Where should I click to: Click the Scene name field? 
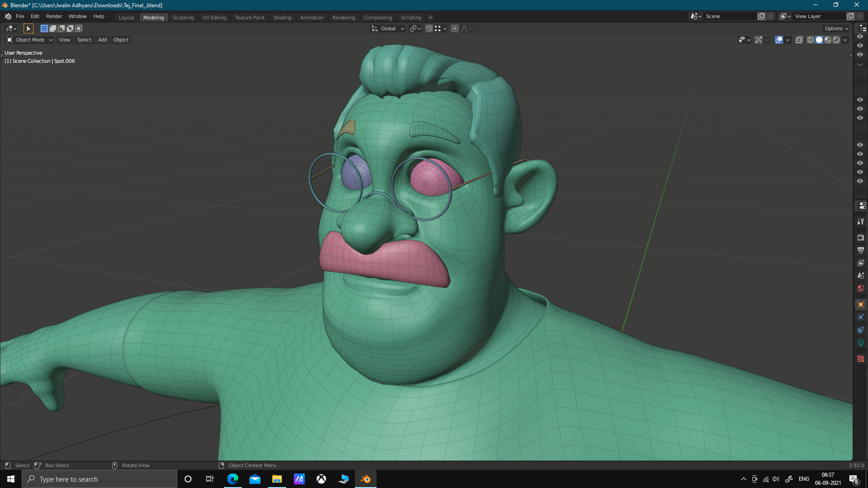(730, 16)
